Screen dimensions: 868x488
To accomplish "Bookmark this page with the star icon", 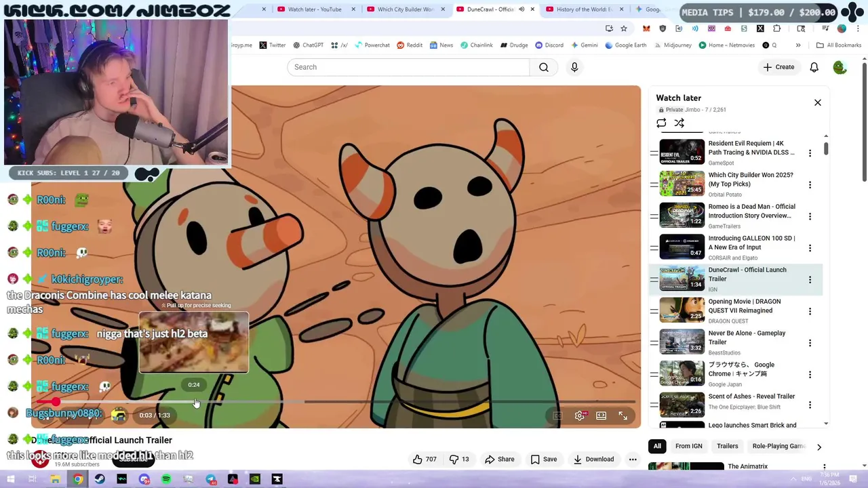I will coord(624,28).
